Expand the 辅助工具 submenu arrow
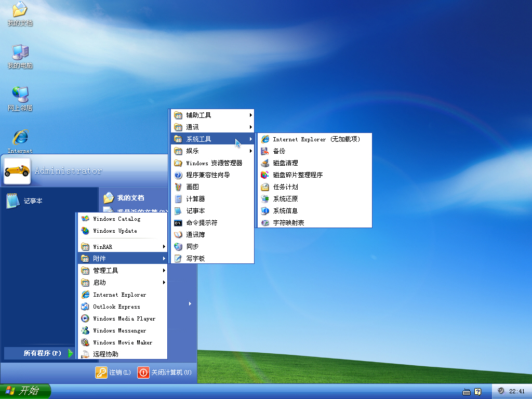This screenshot has width=532, height=399. [x=251, y=115]
